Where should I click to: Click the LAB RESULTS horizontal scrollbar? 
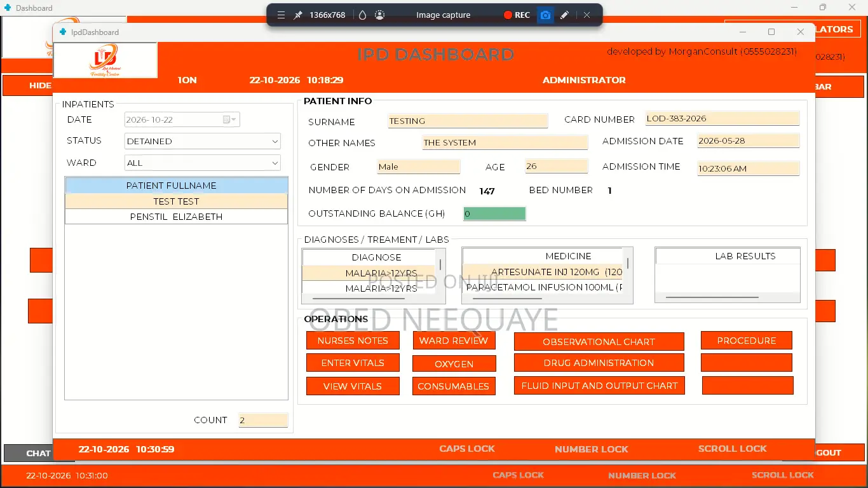(x=712, y=297)
